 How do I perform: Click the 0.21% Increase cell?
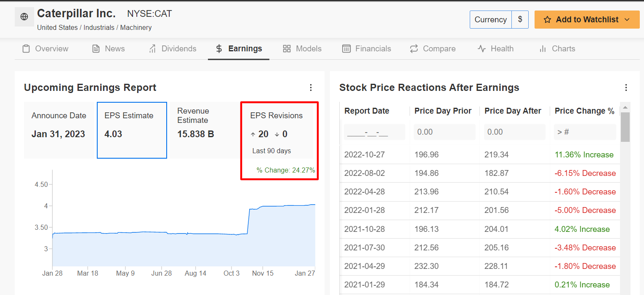point(582,285)
